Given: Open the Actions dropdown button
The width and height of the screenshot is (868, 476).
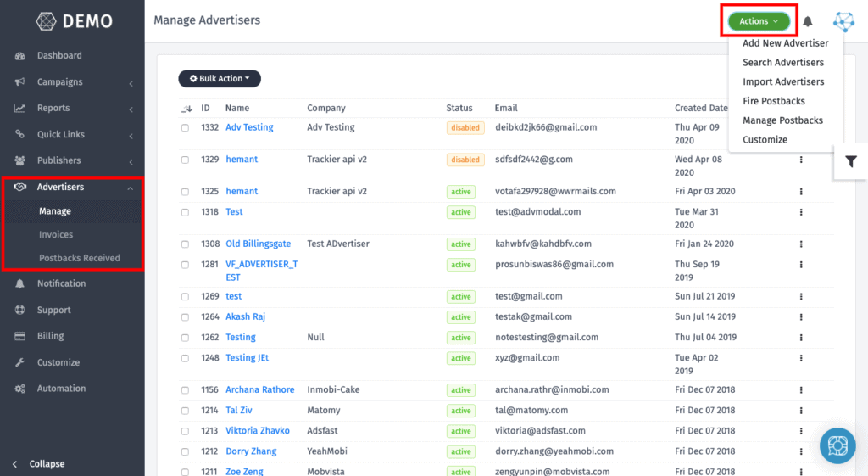Looking at the screenshot, I should (x=759, y=21).
